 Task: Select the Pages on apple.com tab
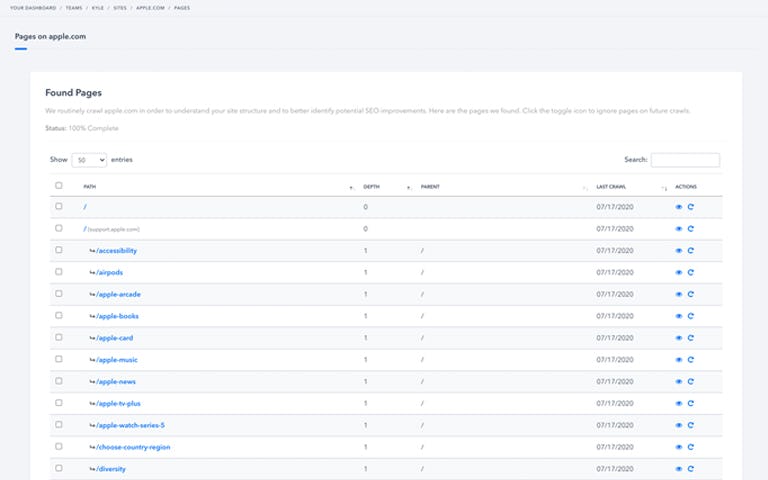pyautogui.click(x=50, y=37)
